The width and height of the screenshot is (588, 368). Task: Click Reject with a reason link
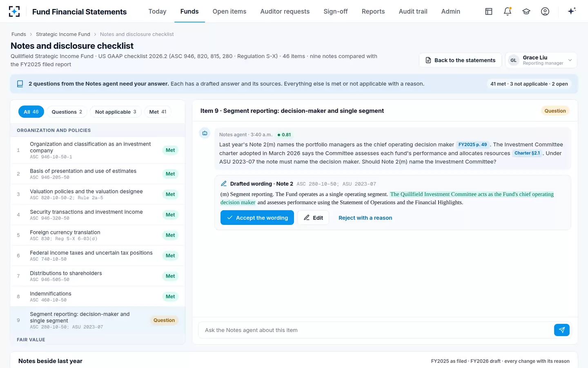tap(365, 218)
